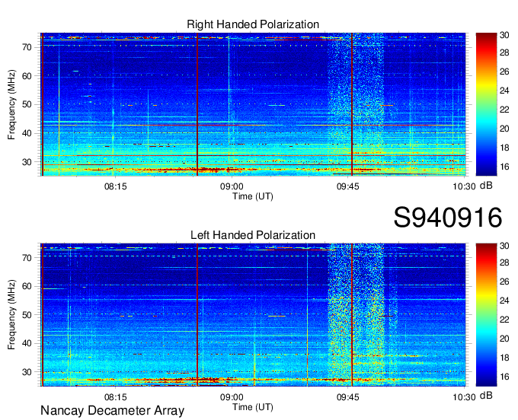Click the Left Handed Polarization title

click(253, 235)
